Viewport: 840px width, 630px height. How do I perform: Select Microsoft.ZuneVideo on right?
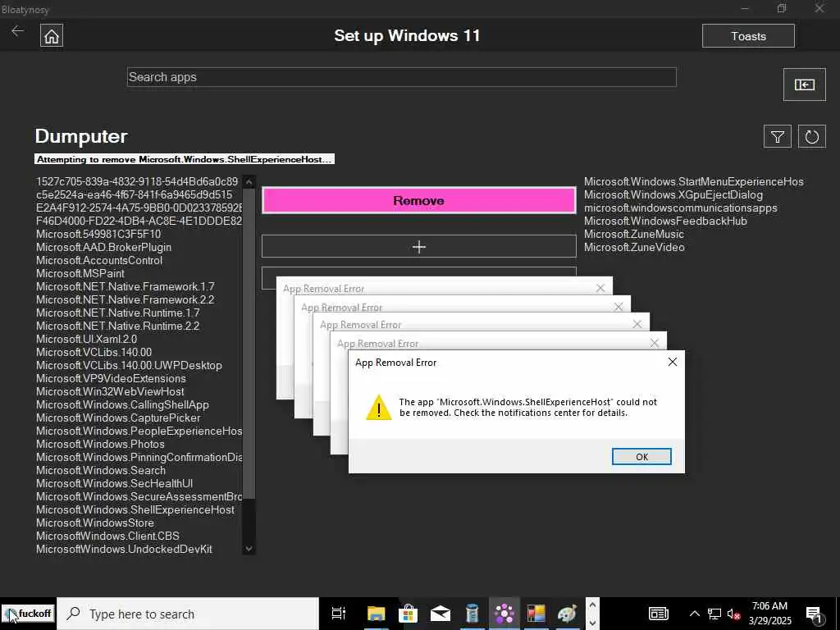634,247
